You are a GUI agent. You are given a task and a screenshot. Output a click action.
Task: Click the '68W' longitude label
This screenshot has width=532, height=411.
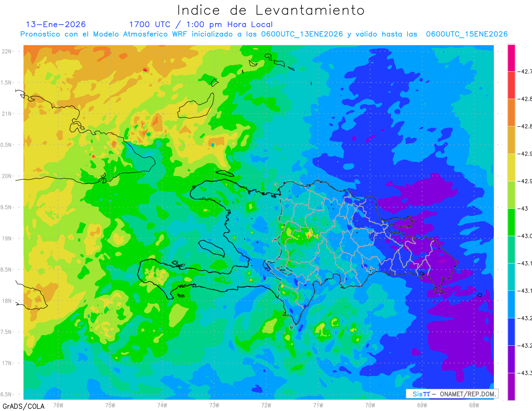[474, 405]
